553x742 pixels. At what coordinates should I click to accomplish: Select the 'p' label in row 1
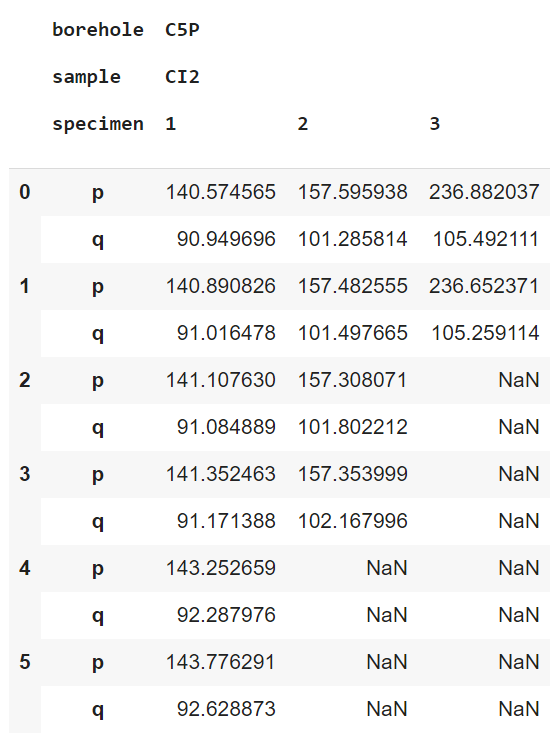pyautogui.click(x=98, y=288)
